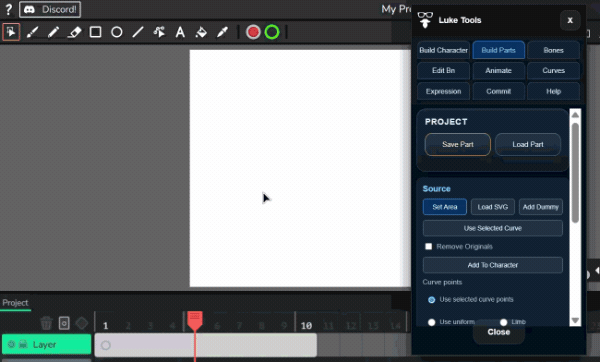Click the delete layer trash icon
Viewport: 600px width, 362px height.
[x=46, y=323]
